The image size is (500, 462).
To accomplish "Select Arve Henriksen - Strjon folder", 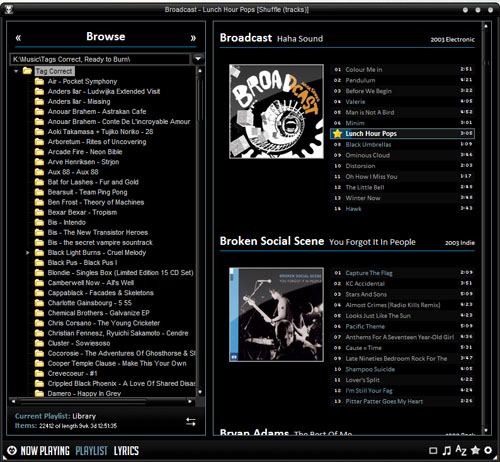I will [x=83, y=162].
